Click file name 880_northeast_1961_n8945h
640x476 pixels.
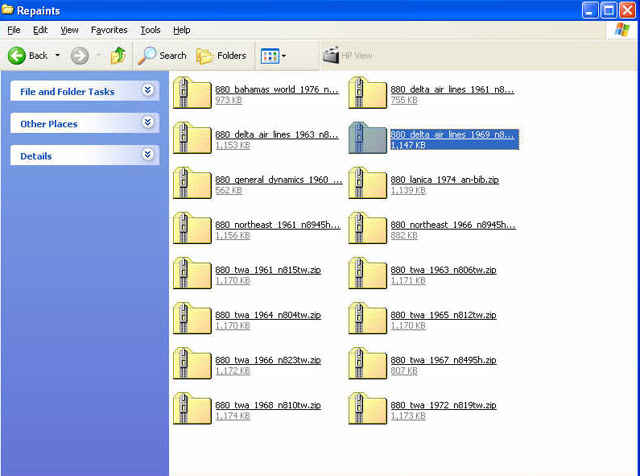278,225
